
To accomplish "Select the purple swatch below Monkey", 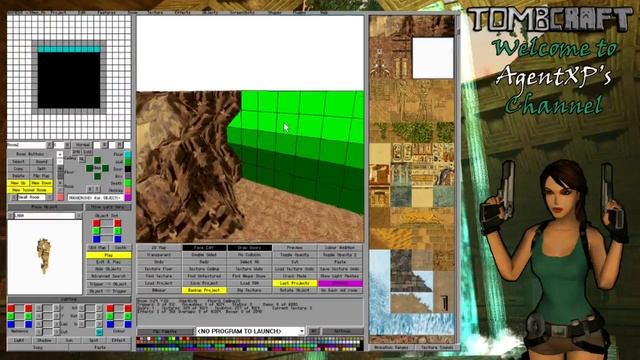I will [x=128, y=197].
